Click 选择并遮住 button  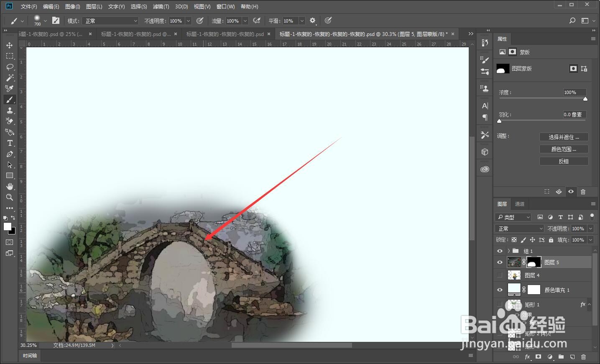pyautogui.click(x=564, y=137)
